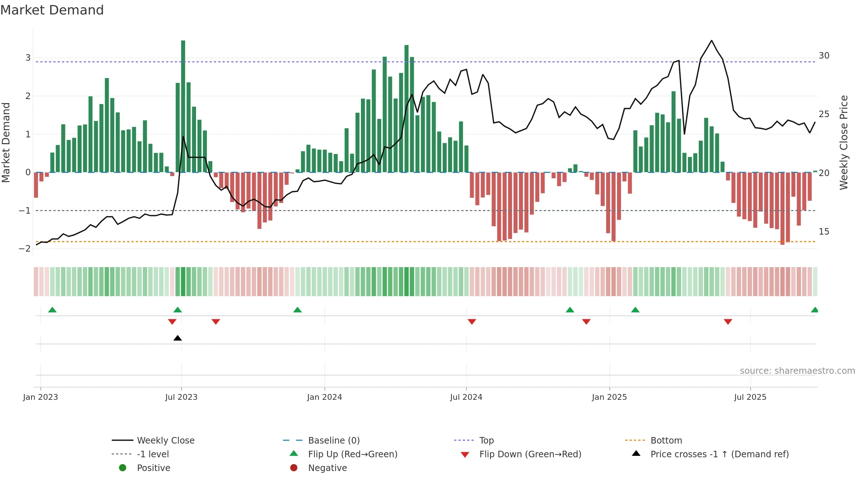Click purple dotted sample beside Top

[x=464, y=440]
